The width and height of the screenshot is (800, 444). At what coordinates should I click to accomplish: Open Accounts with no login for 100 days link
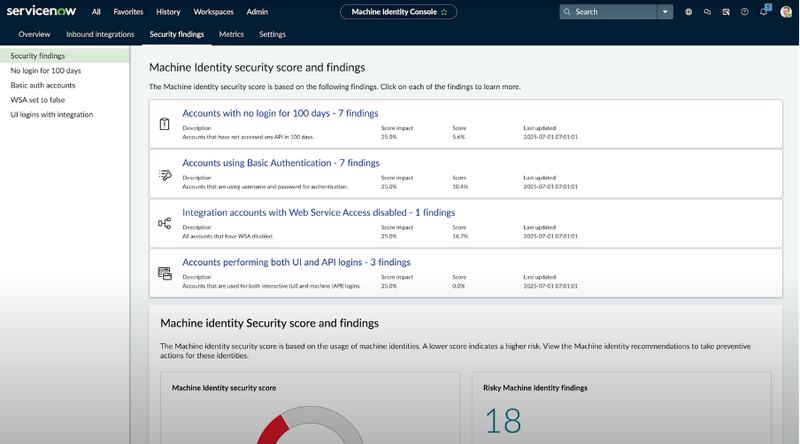point(280,113)
